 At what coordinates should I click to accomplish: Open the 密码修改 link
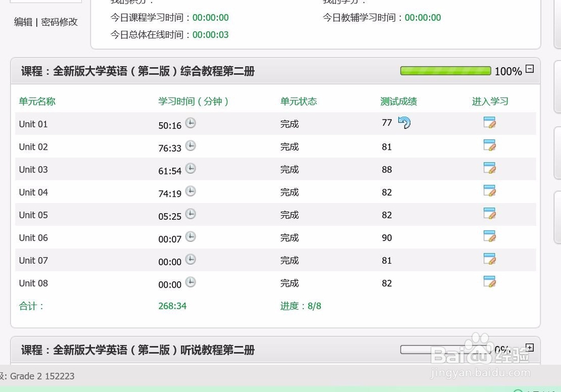[59, 22]
